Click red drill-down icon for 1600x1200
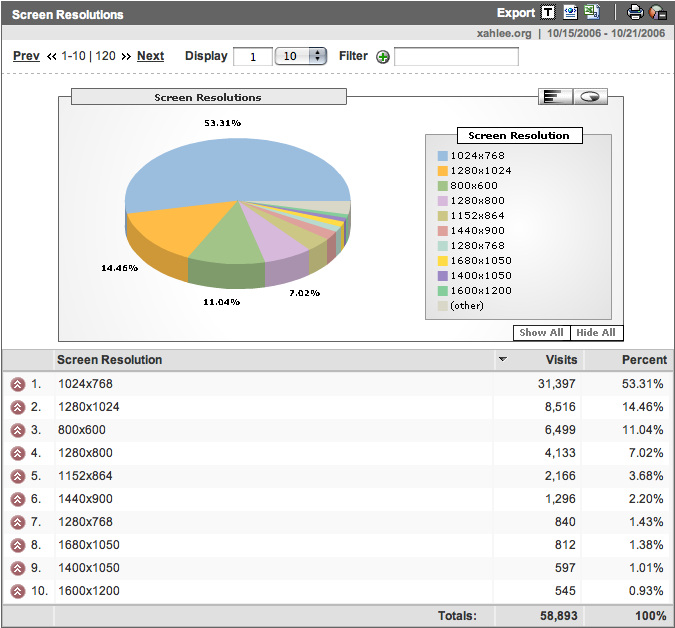This screenshot has height=628, width=675. [x=17, y=591]
